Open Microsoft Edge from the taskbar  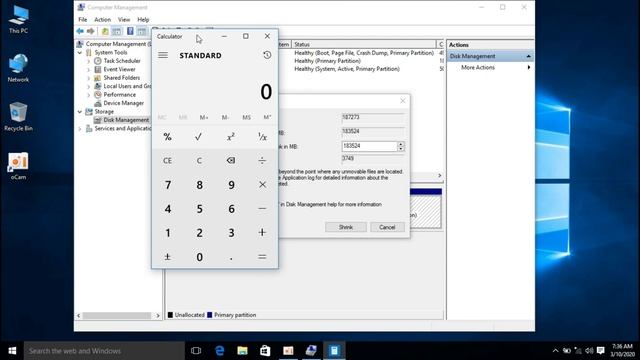pos(219,351)
